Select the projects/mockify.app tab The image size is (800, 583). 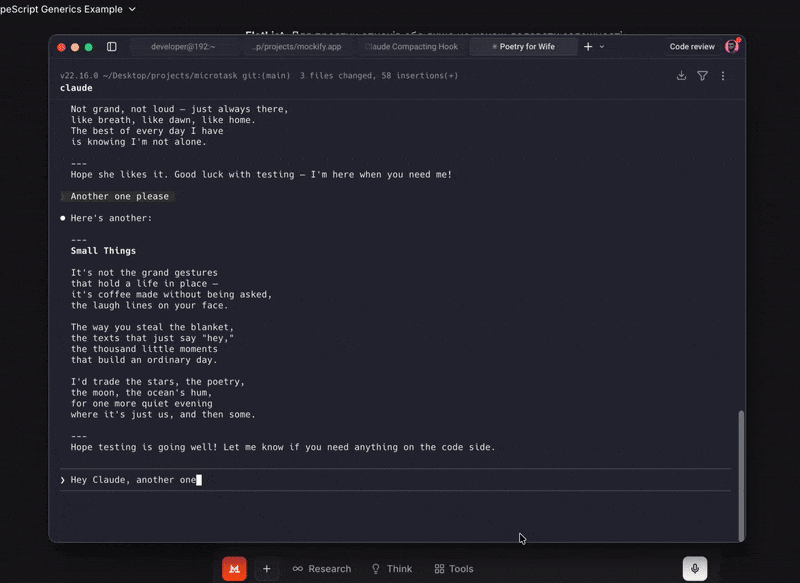(x=297, y=47)
